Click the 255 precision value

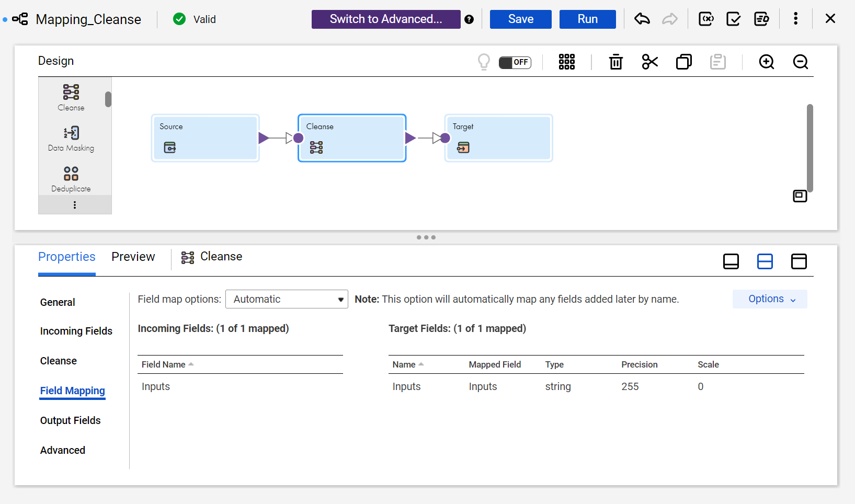(630, 386)
